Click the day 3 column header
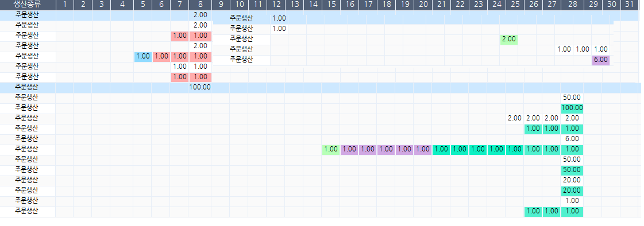This screenshot has height=226, width=644. pos(102,5)
